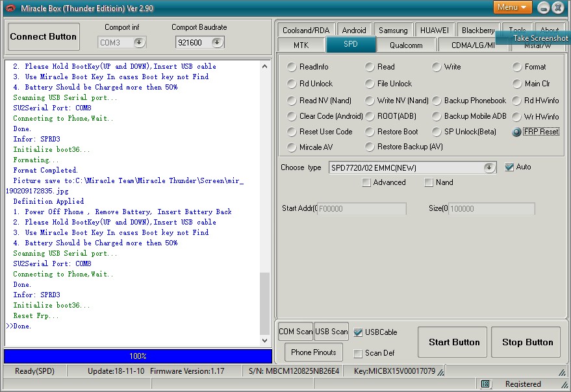Switch to the Blackberry tab
The width and height of the screenshot is (571, 392).
coord(477,31)
